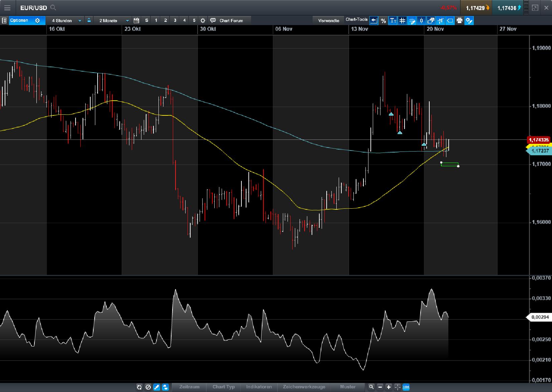This screenshot has width=552, height=392.
Task: Toggle the grid display icon
Action: click(x=402, y=21)
